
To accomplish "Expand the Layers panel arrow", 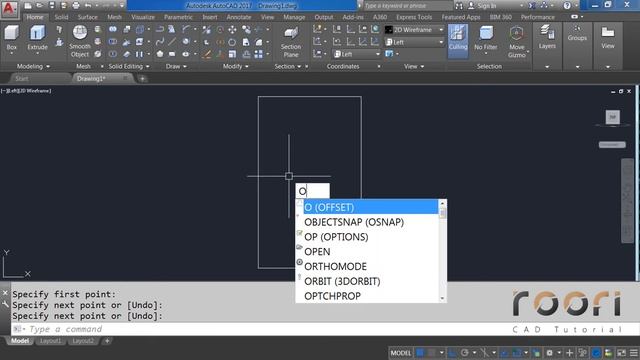I will coord(547,67).
